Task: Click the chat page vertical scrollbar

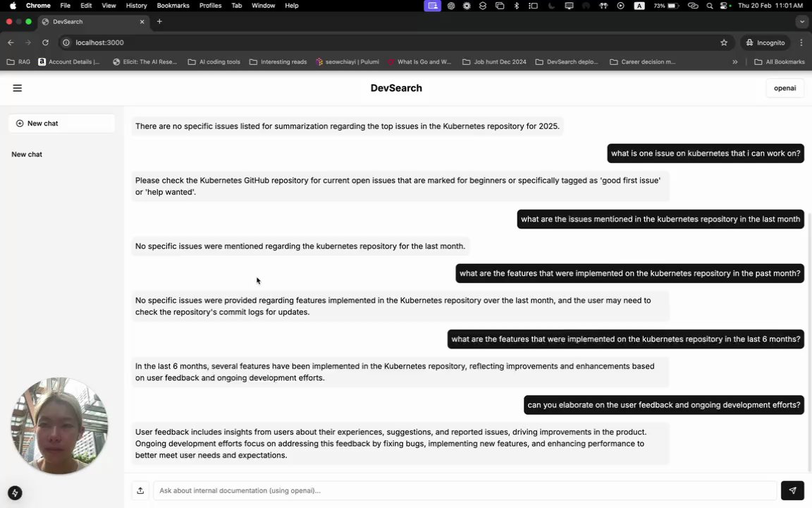Action: pyautogui.click(x=809, y=342)
